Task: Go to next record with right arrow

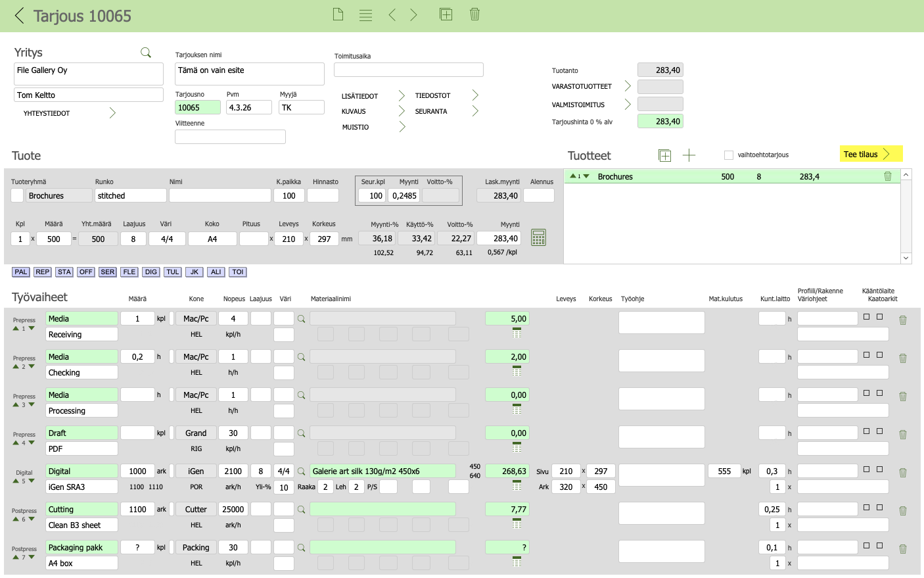Action: 414,14
